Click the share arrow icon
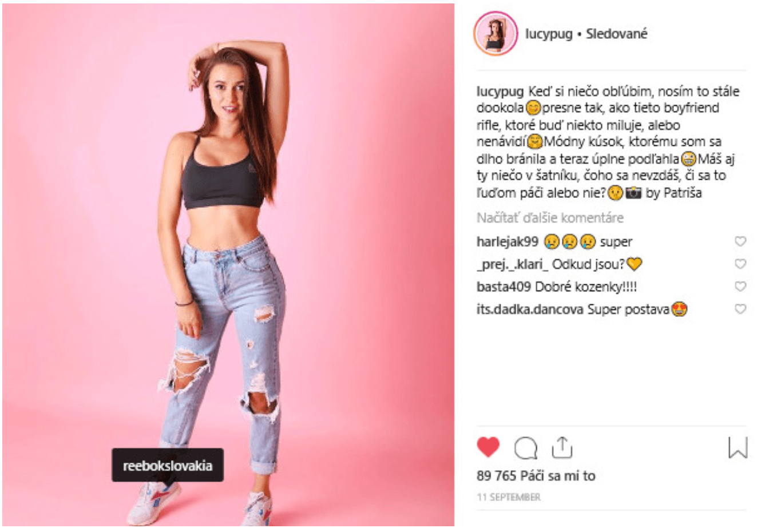 coord(562,447)
